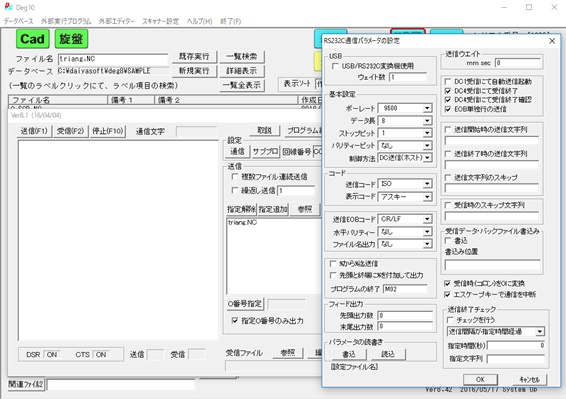Toggle 受信時のスキップ文字列 checkbox

click(x=448, y=205)
